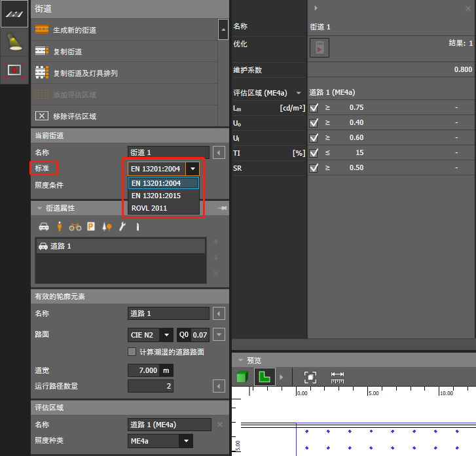Click 运行路径数量 value field
The image size is (476, 456).
tap(151, 386)
